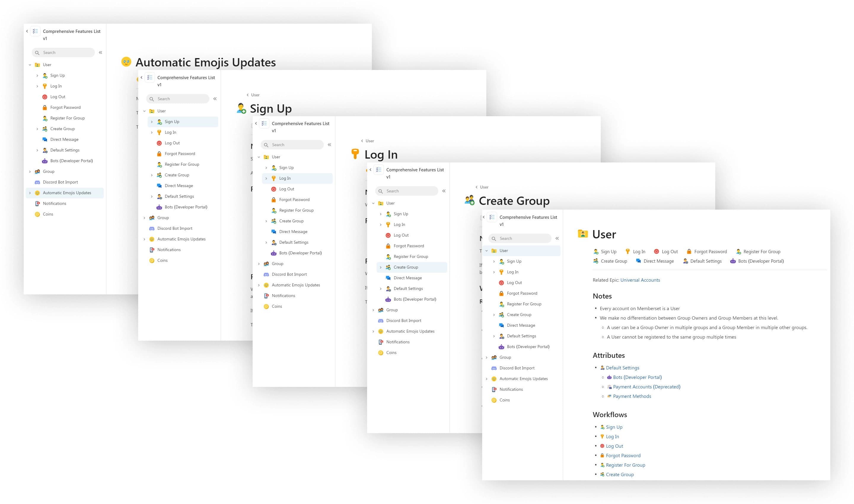The width and height of the screenshot is (854, 504).
Task: Click the Register For Group icon in the attributes row
Action: pyautogui.click(x=739, y=251)
